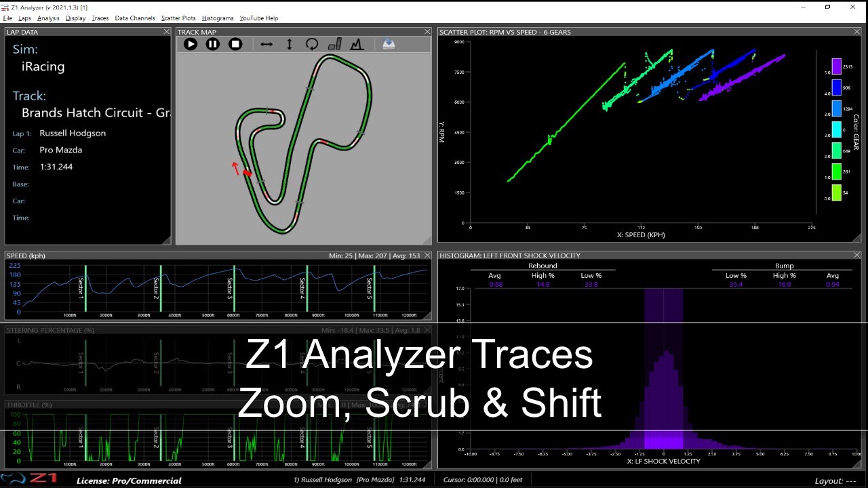Click the save-to-disk icon in the track map toolbar
Image resolution: width=868 pixels, height=488 pixels.
tap(389, 44)
